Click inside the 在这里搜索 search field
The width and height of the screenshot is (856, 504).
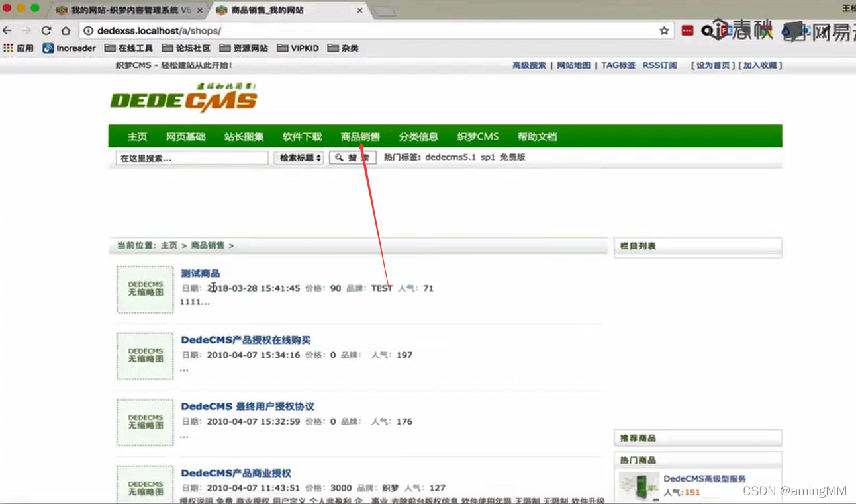191,157
